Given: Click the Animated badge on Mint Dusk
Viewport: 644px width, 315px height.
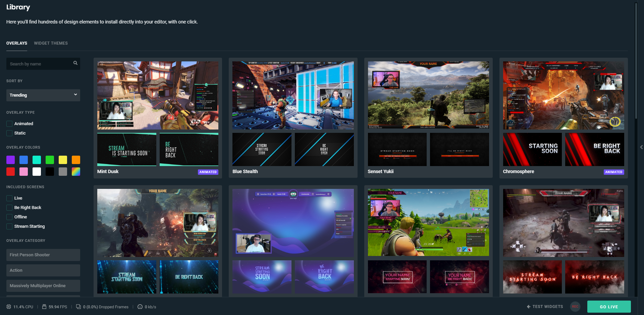Looking at the screenshot, I should 208,172.
